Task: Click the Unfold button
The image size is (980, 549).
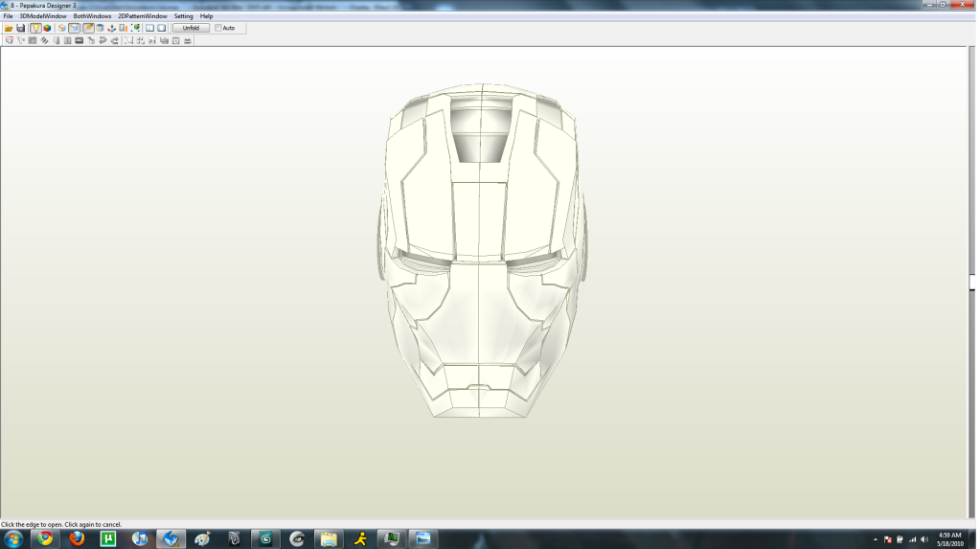Action: click(x=191, y=28)
